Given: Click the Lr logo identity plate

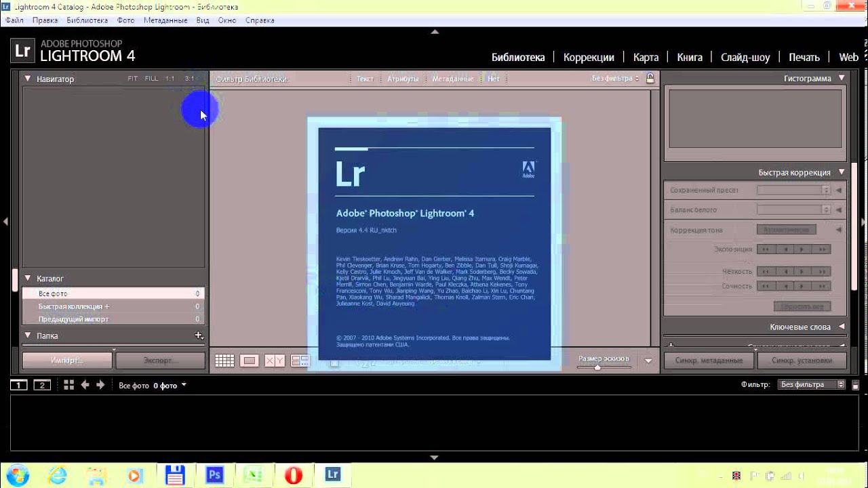Looking at the screenshot, I should [x=23, y=51].
